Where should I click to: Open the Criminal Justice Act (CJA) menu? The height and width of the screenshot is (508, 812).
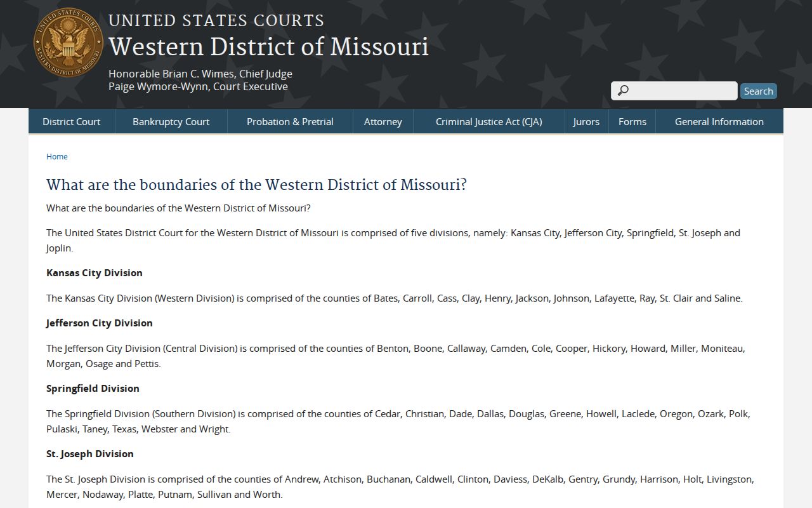pos(489,121)
